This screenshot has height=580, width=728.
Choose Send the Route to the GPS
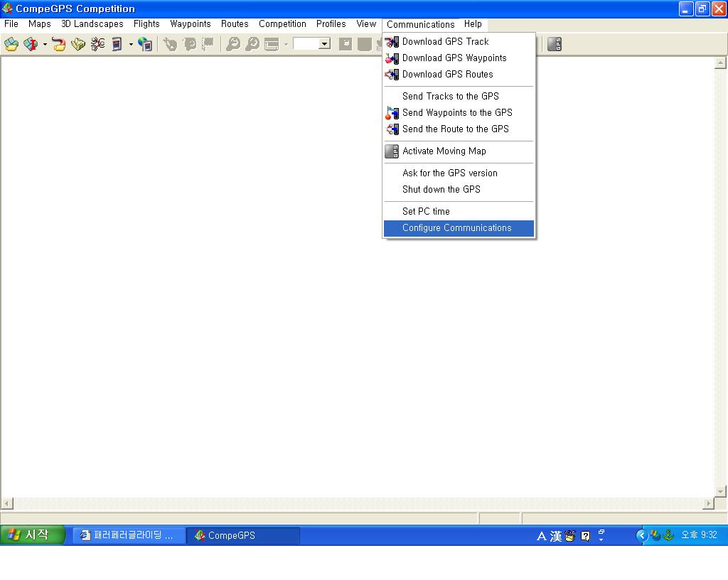(459, 129)
